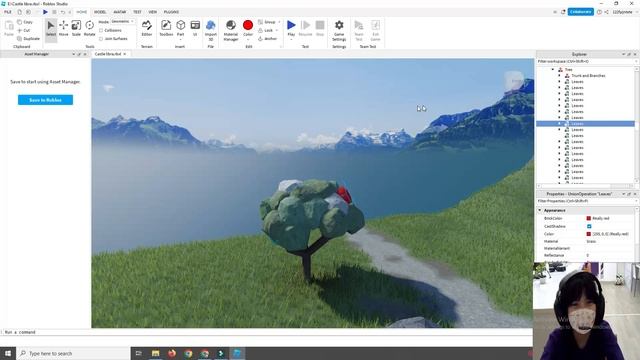Switch to the AVATAR ribbon tab
This screenshot has height=360, width=640.
[120, 12]
